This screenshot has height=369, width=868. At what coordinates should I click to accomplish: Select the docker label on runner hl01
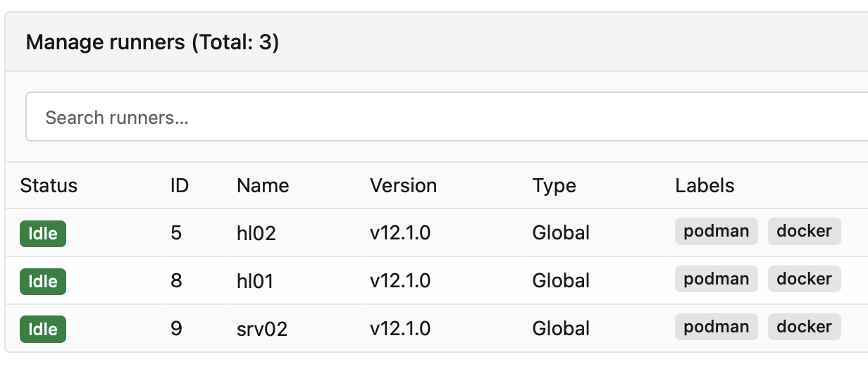(804, 279)
